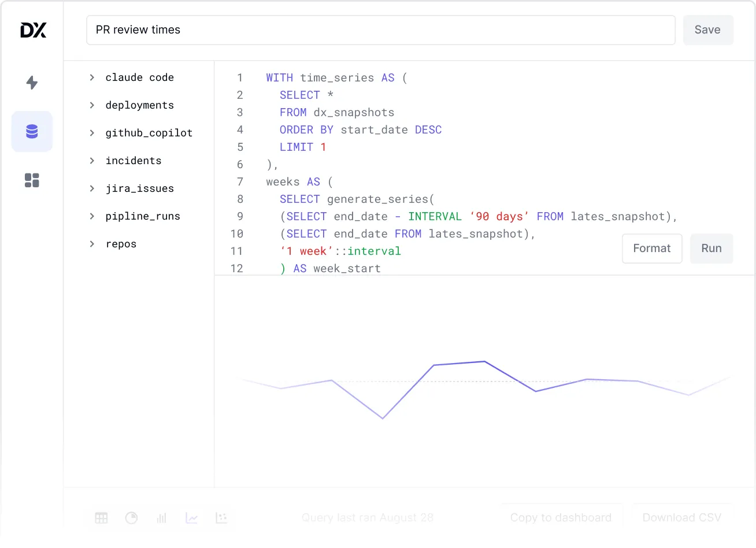Expand the incidents table chevron
This screenshot has width=756, height=548.
point(92,161)
